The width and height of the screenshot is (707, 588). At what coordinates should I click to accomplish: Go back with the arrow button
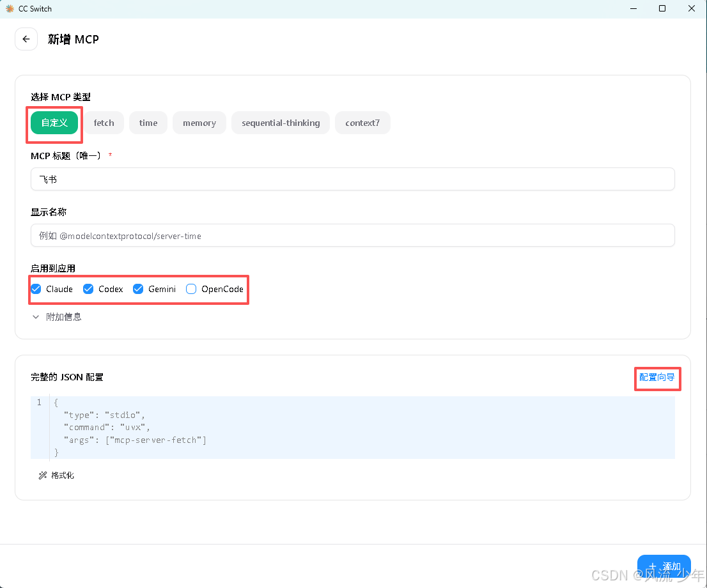click(26, 39)
